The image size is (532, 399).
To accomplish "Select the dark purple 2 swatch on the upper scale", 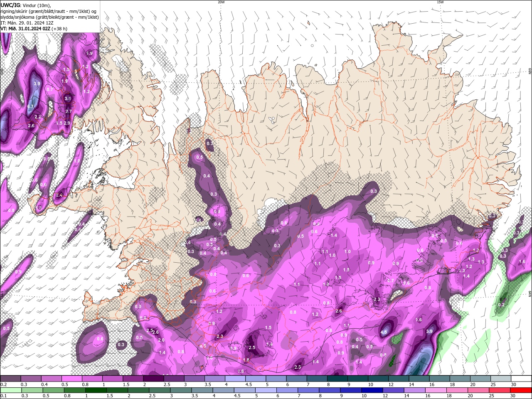I will 153,379.
